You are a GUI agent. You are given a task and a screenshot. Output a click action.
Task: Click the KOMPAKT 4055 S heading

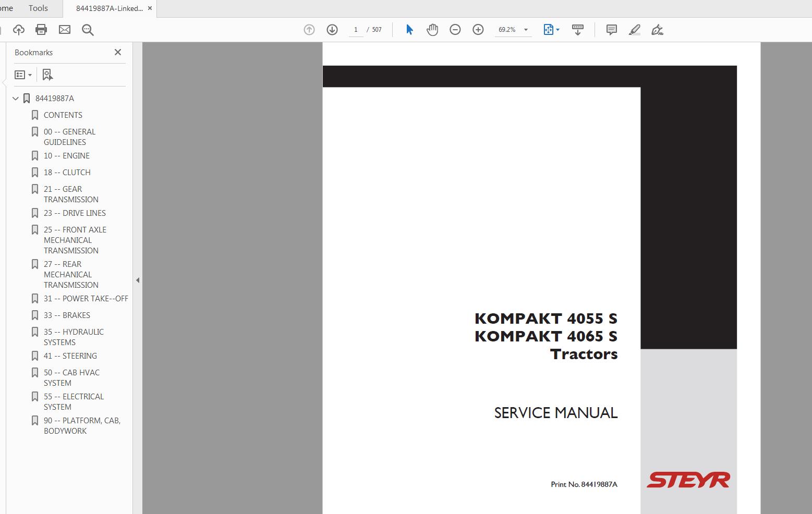(546, 319)
